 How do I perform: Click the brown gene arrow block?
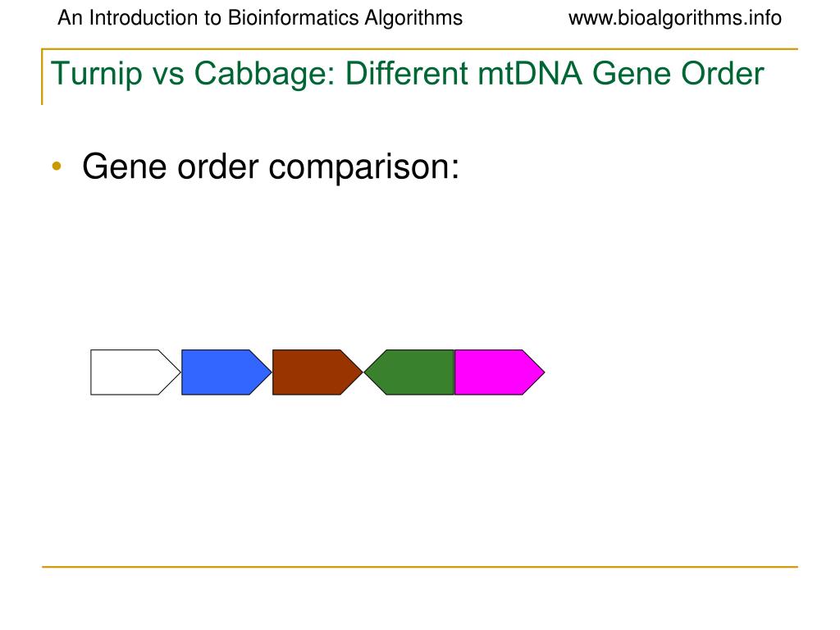317,372
